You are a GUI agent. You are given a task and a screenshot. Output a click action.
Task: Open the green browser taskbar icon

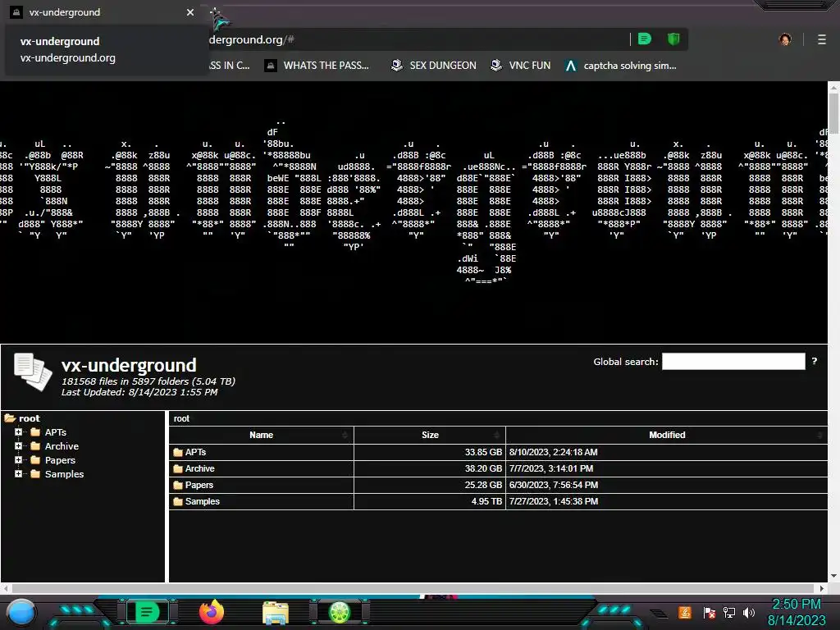(x=147, y=612)
